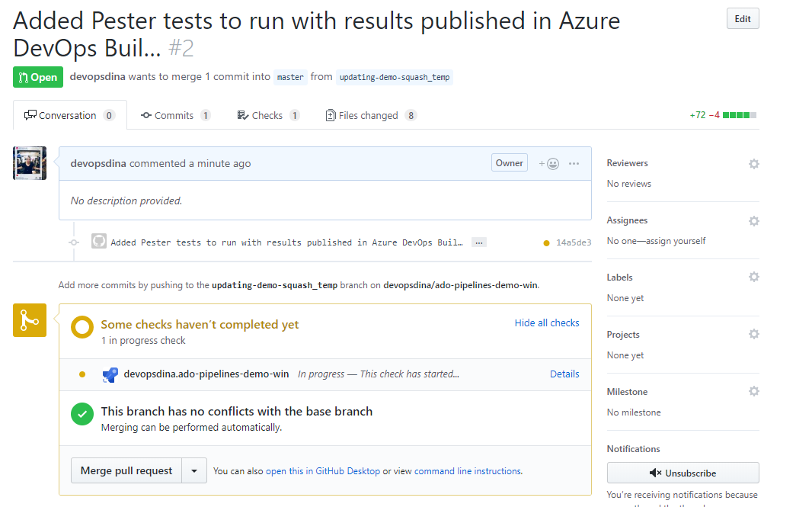
Task: Click the commit author avatar icon
Action: tap(99, 241)
